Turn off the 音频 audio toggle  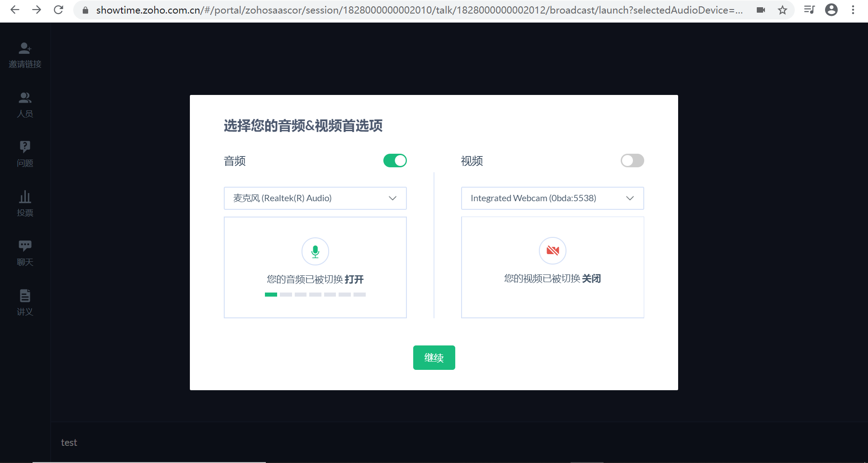tap(395, 161)
